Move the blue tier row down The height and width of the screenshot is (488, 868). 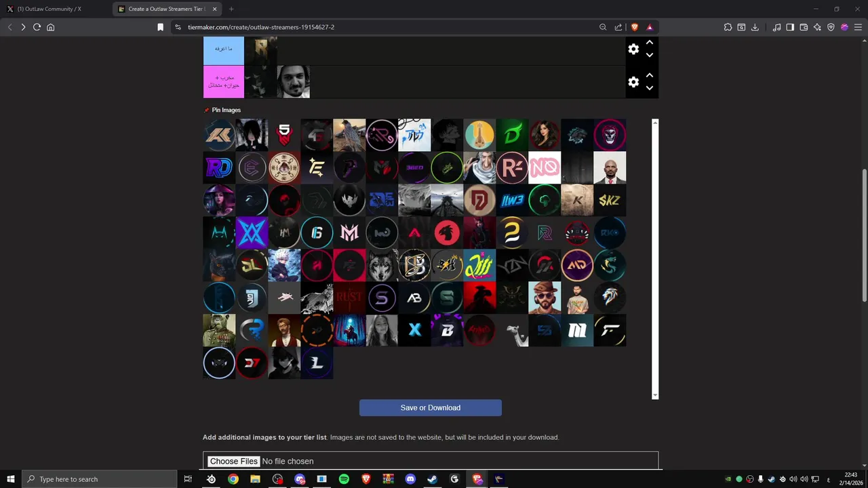tap(650, 56)
